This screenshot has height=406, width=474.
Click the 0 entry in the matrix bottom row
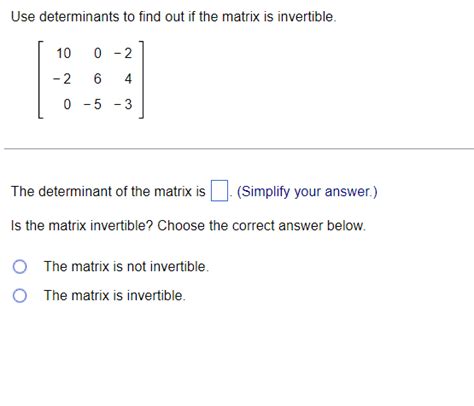coord(67,104)
